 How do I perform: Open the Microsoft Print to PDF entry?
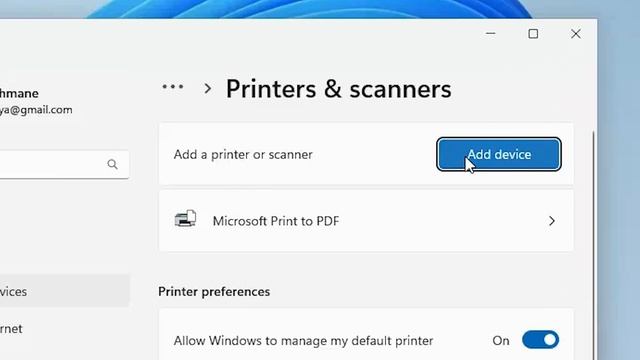[x=366, y=221]
